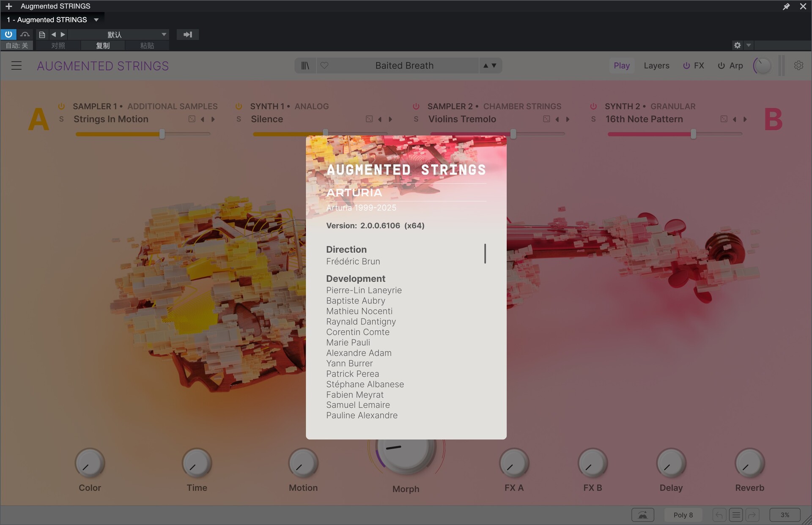Toggle Synth 2 power on/off
Screen dimensions: 812x525
593,107
